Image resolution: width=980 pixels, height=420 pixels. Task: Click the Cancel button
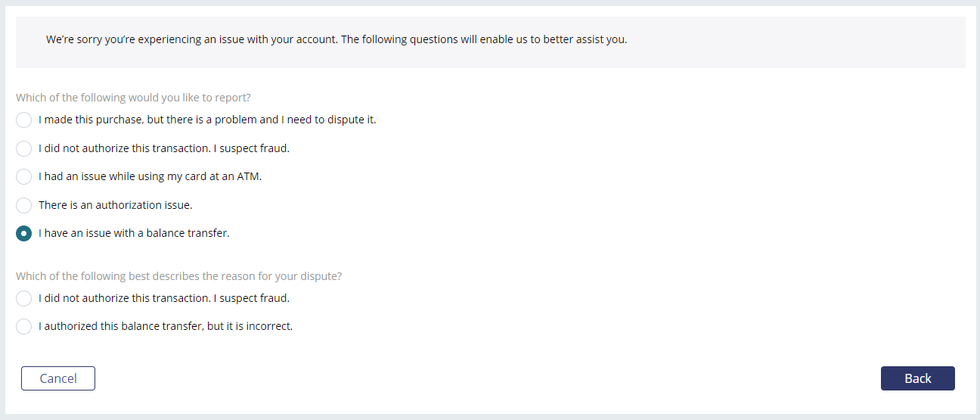[x=58, y=378]
